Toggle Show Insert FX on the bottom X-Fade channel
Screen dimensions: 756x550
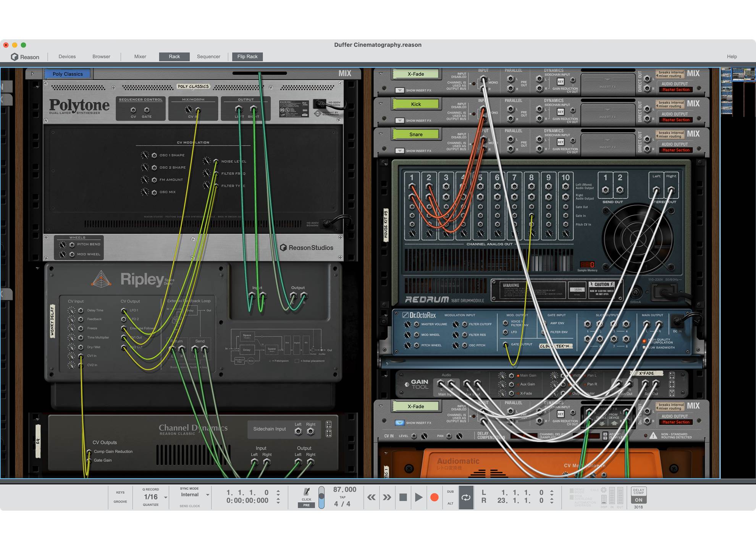click(399, 423)
